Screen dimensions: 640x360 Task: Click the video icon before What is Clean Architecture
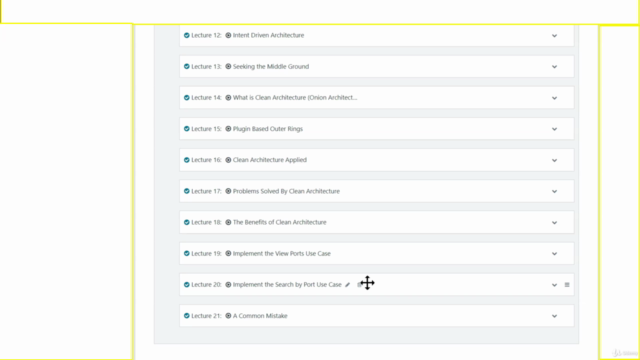pos(228,98)
